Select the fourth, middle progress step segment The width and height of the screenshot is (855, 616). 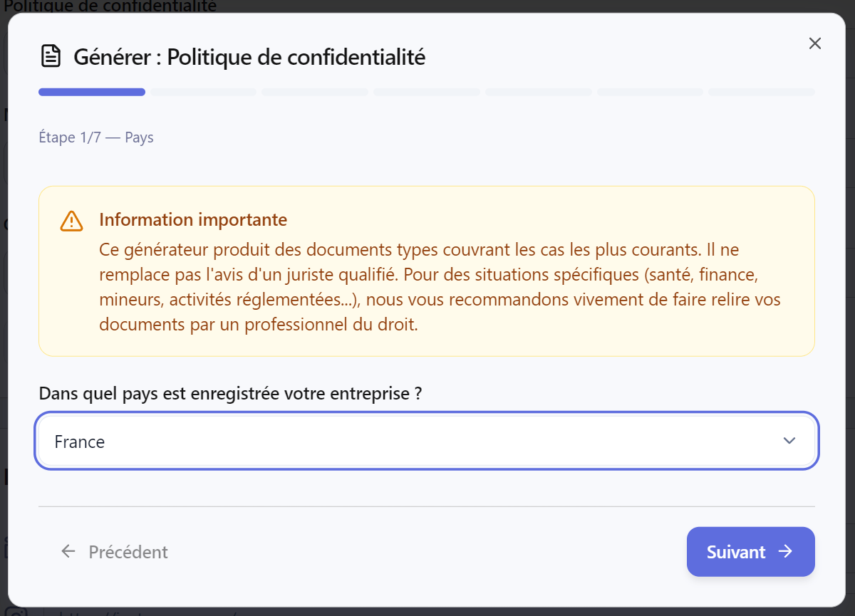[x=427, y=92]
